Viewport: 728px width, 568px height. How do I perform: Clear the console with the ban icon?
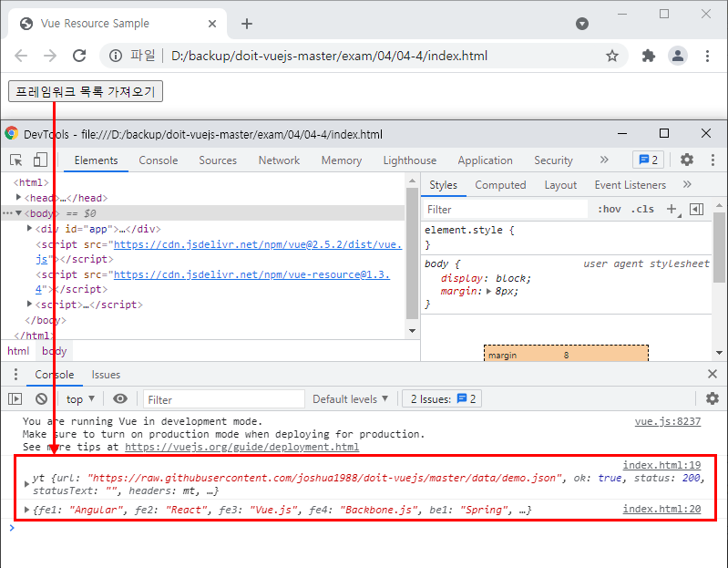tap(41, 399)
